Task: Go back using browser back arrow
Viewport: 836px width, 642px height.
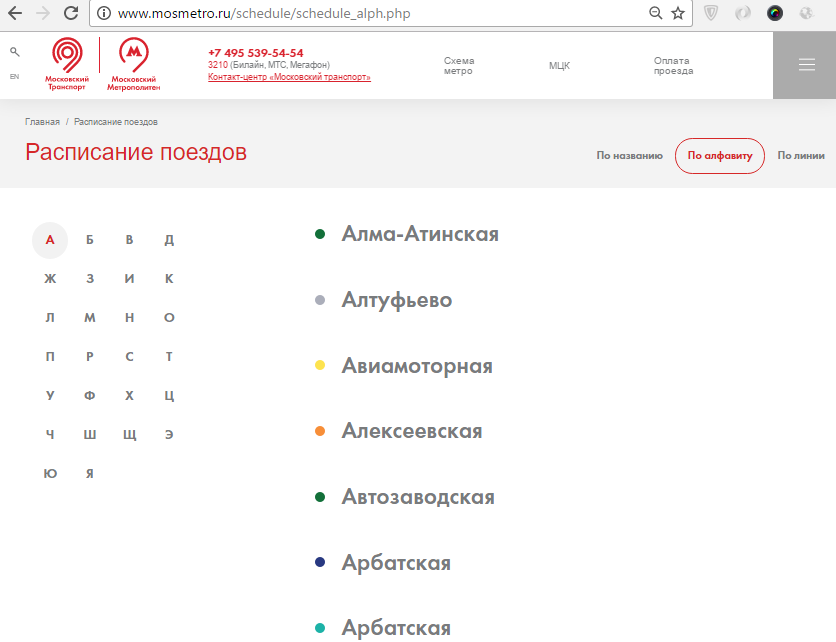Action: point(15,13)
